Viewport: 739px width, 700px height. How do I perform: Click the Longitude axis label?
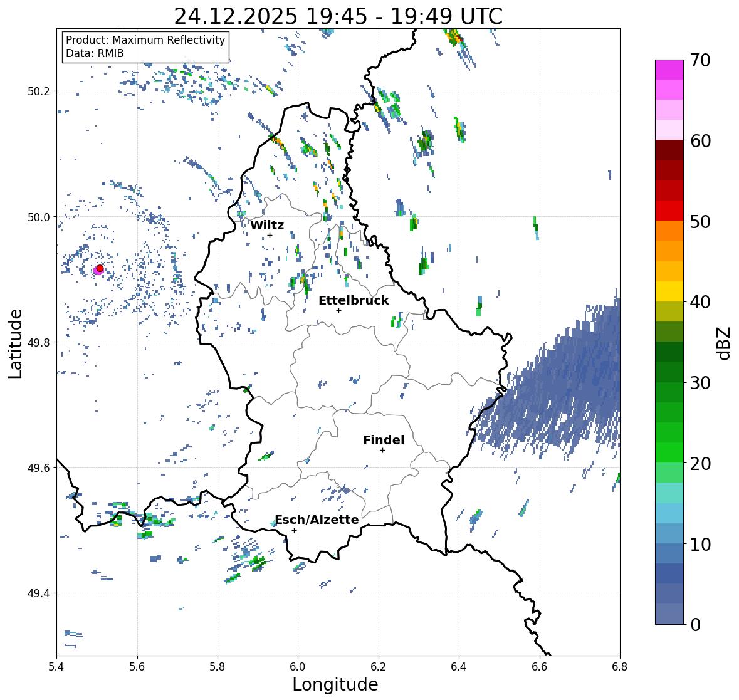(335, 684)
